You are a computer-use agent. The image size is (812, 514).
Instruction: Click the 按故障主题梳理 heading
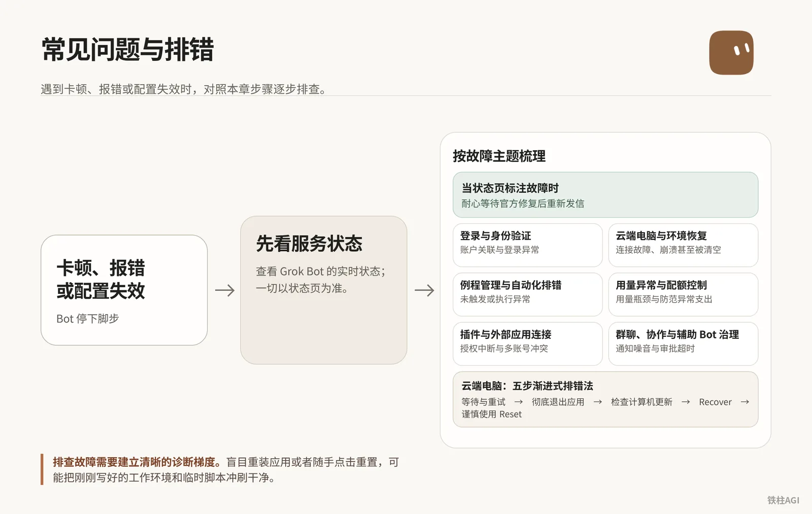499,156
